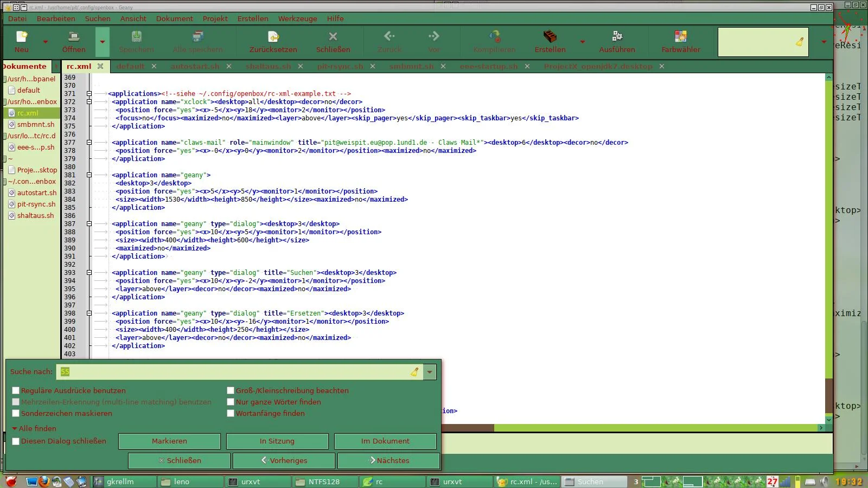This screenshot has height=488, width=868.
Task: Check Wortanfänge finden option
Action: tap(231, 413)
